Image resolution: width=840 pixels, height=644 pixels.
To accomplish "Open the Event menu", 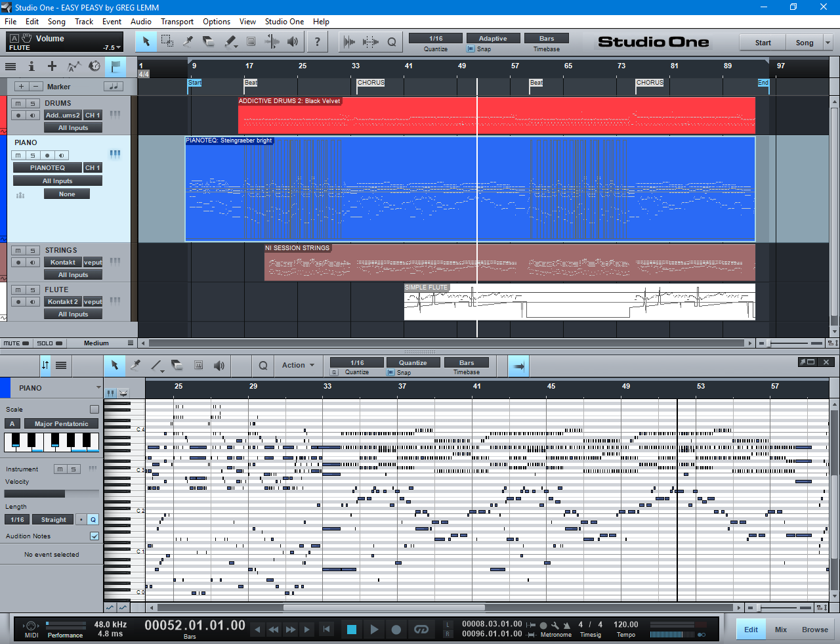I will point(112,22).
